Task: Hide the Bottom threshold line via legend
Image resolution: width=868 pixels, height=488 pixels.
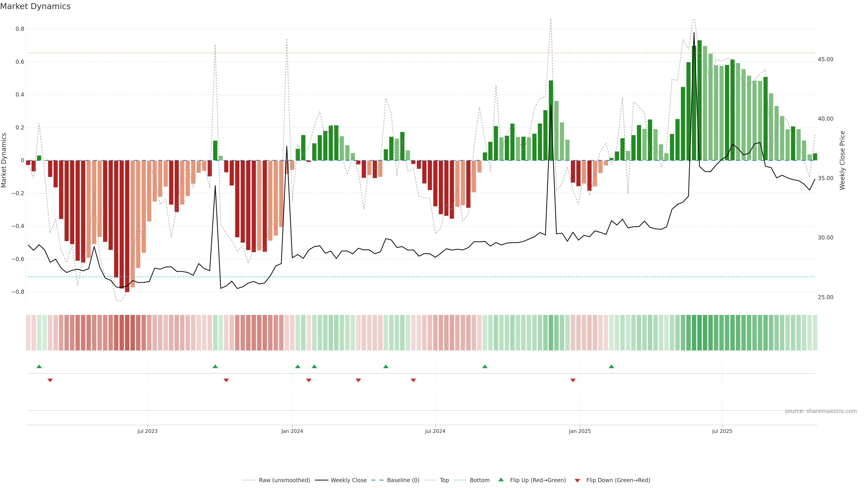Action: tap(479, 480)
